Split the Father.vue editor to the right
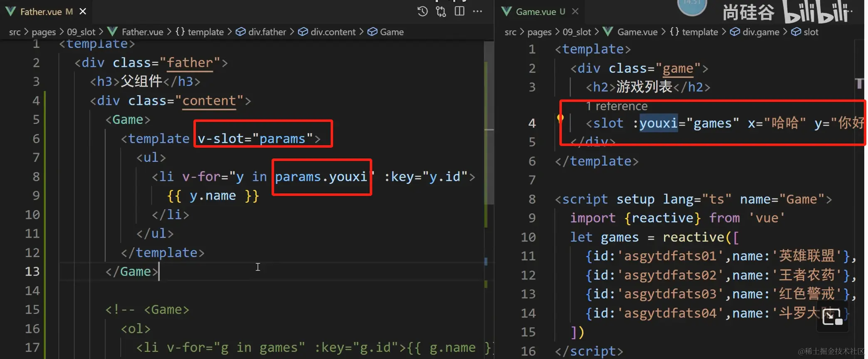The image size is (868, 359). (460, 11)
